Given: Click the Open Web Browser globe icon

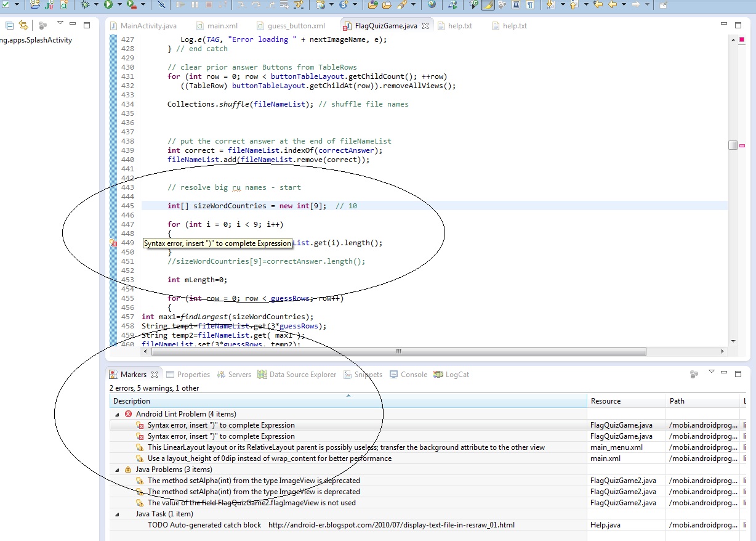Looking at the screenshot, I should click(432, 5).
